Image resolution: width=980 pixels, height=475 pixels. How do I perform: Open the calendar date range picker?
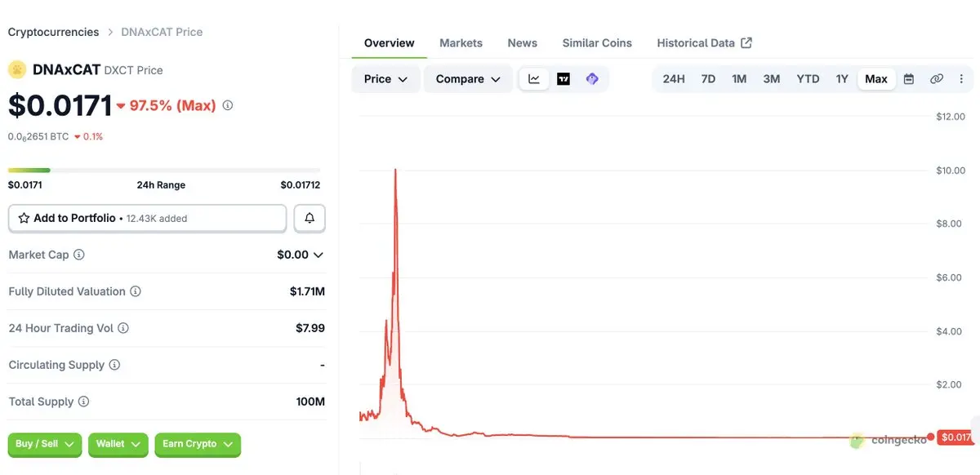tap(909, 79)
